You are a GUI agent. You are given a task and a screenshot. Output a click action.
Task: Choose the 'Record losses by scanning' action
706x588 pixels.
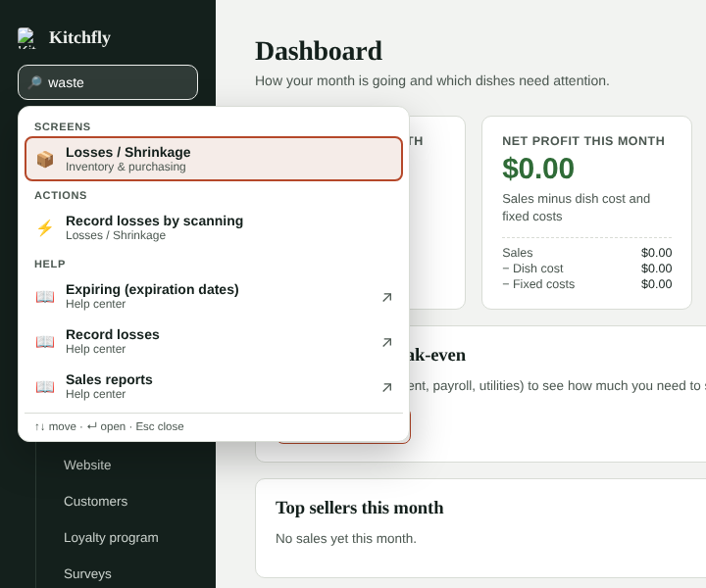click(214, 227)
